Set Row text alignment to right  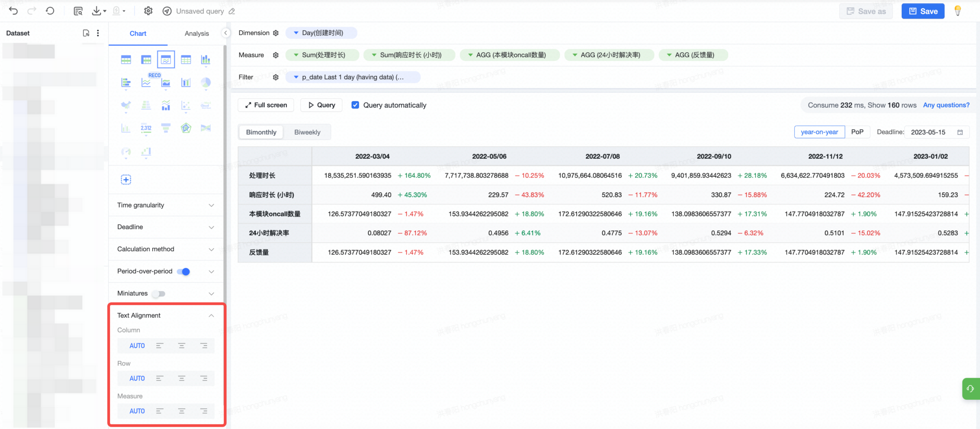tap(204, 378)
